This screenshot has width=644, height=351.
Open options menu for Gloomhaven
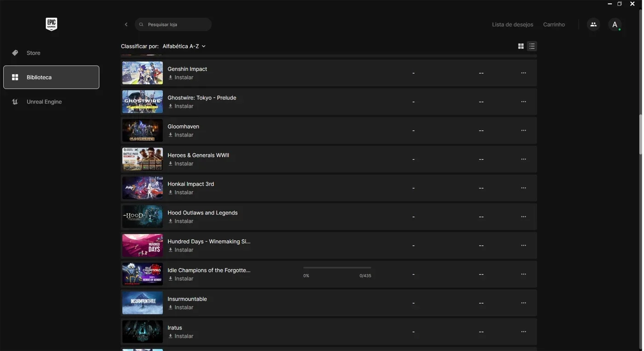coord(523,130)
